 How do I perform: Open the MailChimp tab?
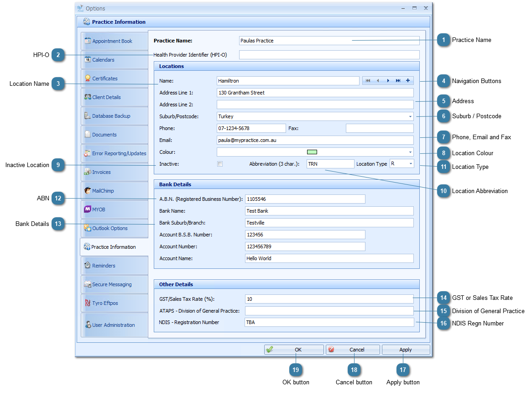coord(115,191)
